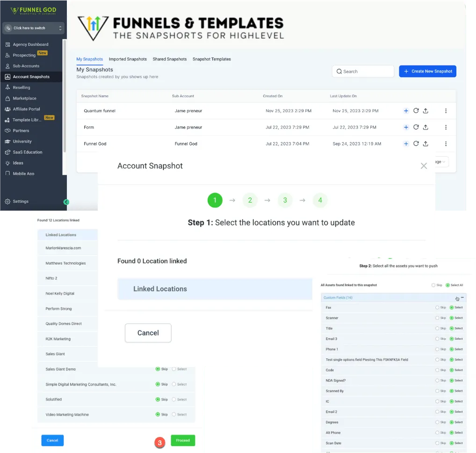
Task: Share the Quantum funnel snapshot
Action: click(x=426, y=111)
